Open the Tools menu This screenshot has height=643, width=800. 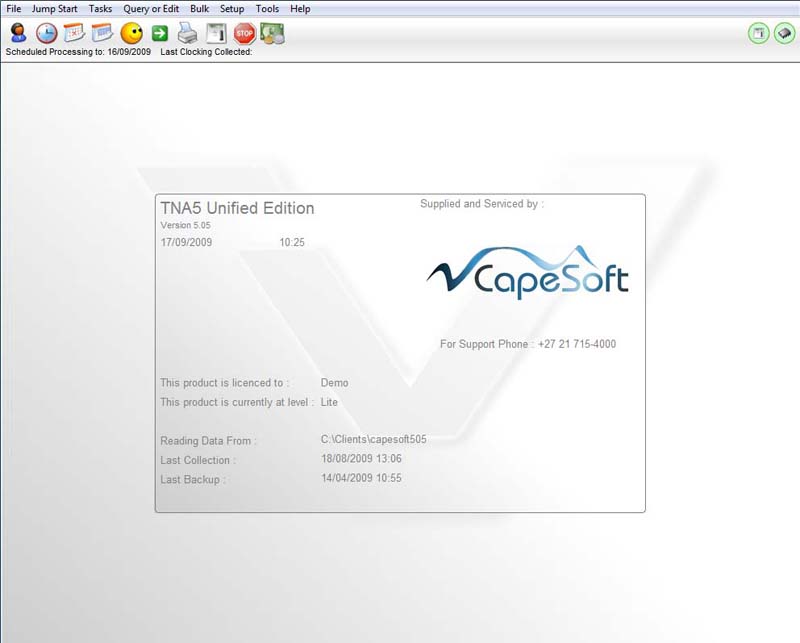(267, 9)
